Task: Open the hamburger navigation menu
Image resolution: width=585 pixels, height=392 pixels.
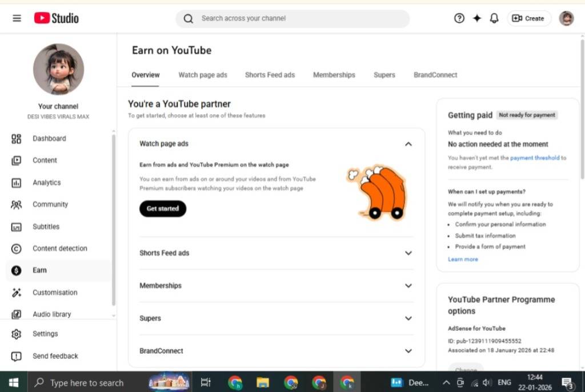Action: click(17, 18)
